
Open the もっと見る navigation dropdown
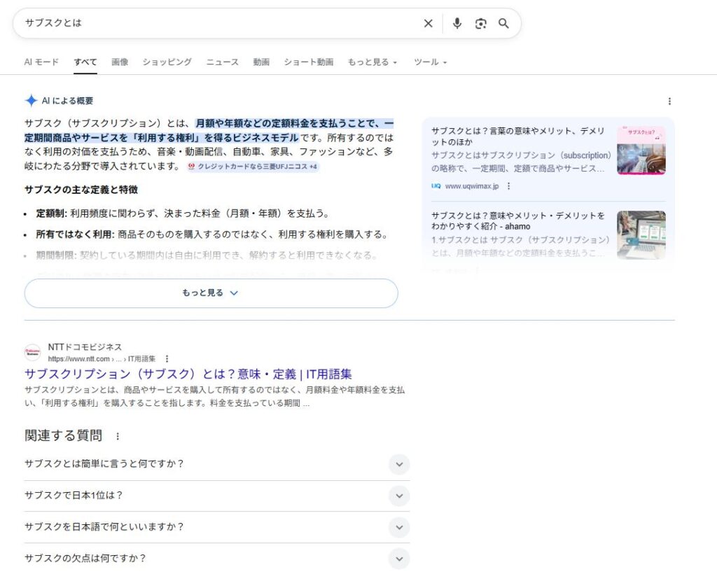(370, 62)
